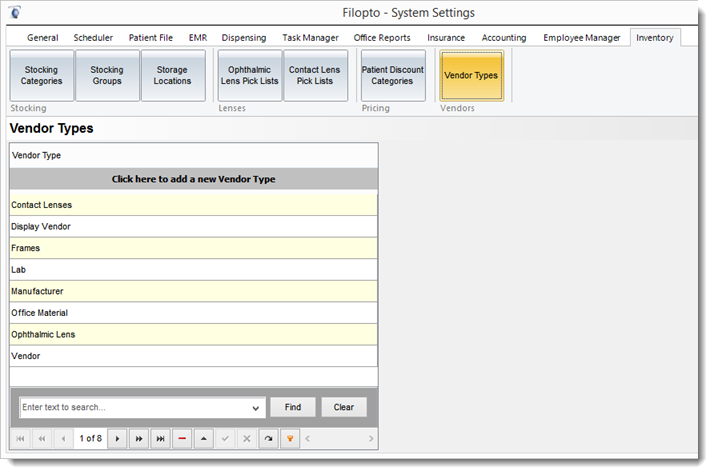Select the Display Vendor row
This screenshot has height=474, width=713.
[194, 227]
